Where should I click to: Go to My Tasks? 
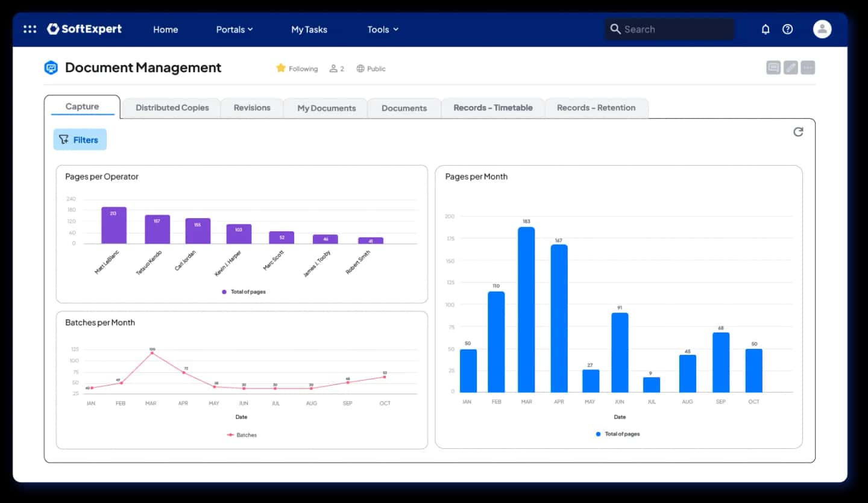coord(309,30)
